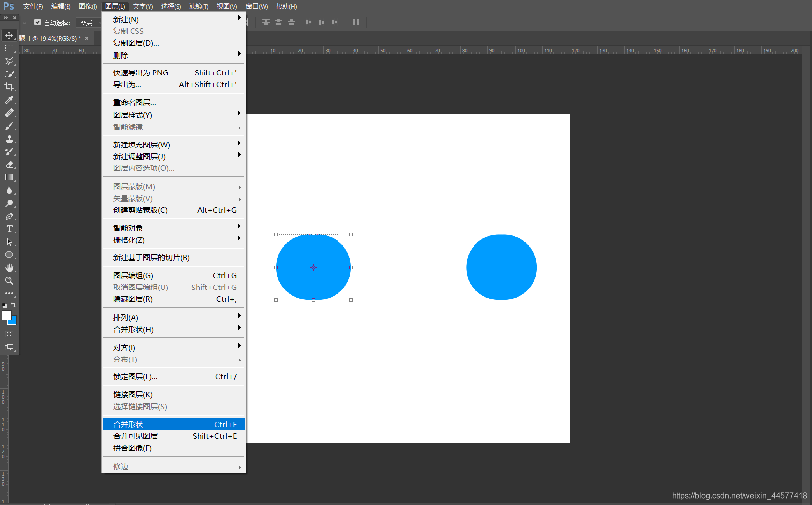Image resolution: width=812 pixels, height=505 pixels.
Task: Choose 隐藏图层(R) menu entry
Action: tap(174, 299)
